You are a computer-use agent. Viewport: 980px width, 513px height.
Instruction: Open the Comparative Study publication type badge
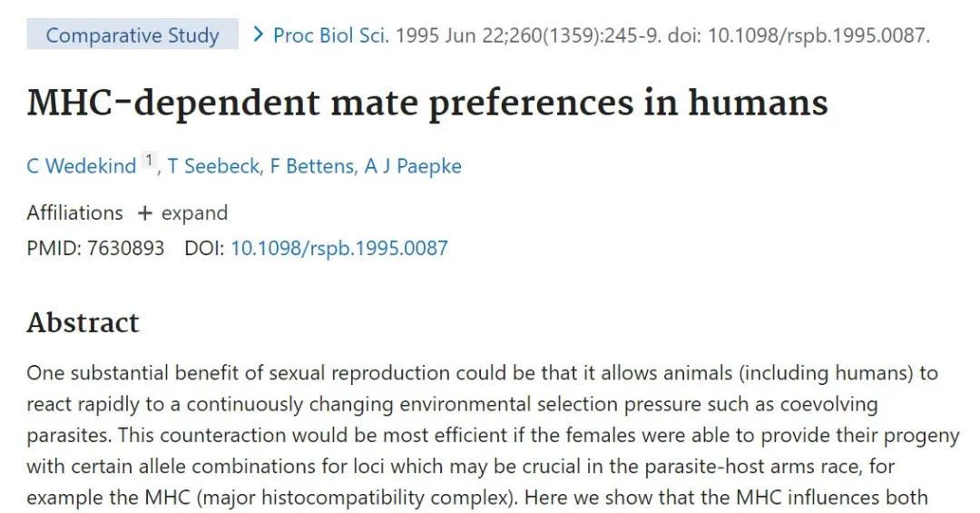coord(132,35)
